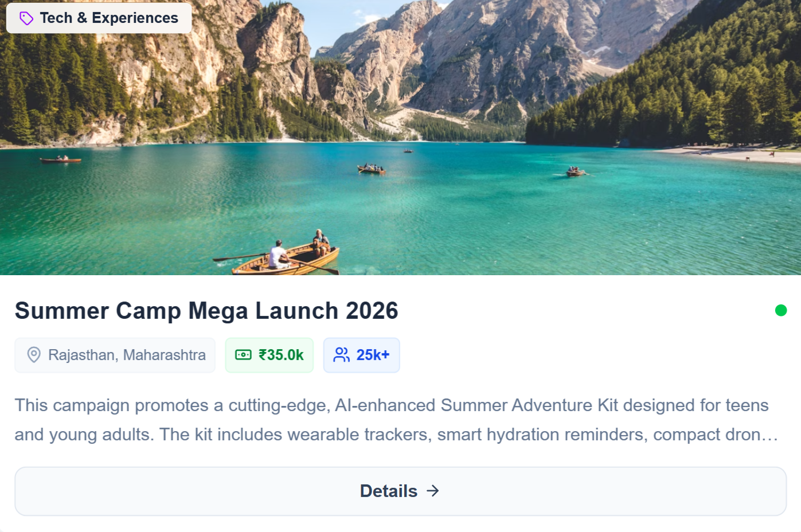The width and height of the screenshot is (801, 532).
Task: Select the location pin icon beside Rajasthan
Action: [x=34, y=355]
